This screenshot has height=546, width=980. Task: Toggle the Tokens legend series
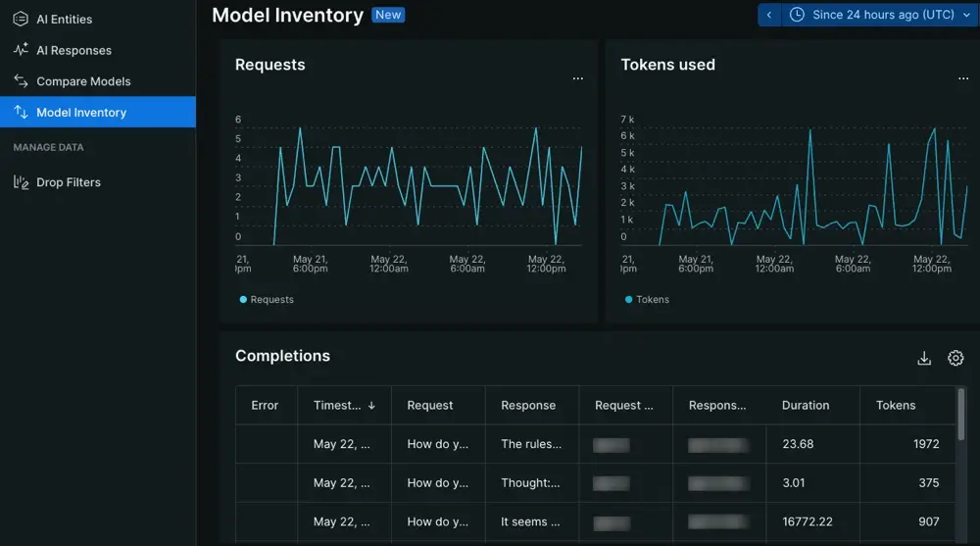[647, 300]
